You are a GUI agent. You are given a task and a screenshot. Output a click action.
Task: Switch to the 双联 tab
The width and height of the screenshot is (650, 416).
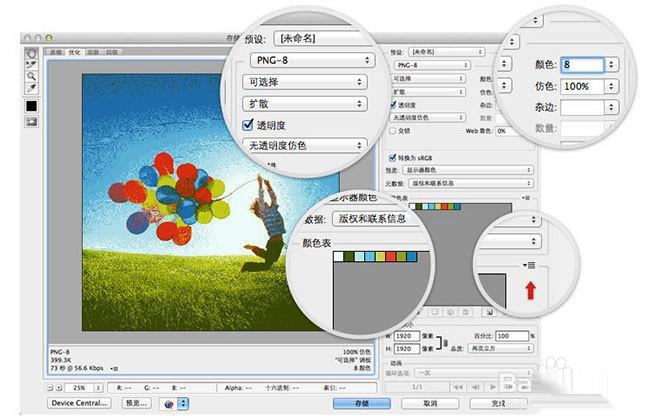[93, 52]
